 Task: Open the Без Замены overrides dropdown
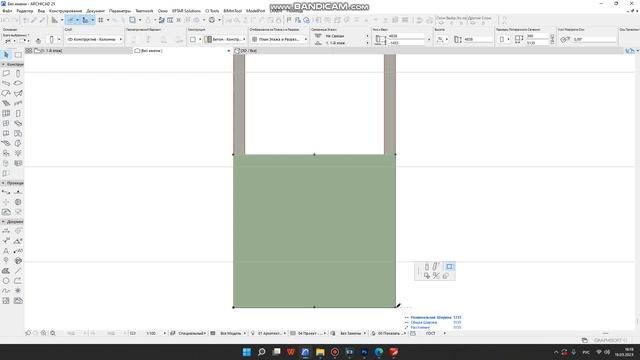click(351, 333)
